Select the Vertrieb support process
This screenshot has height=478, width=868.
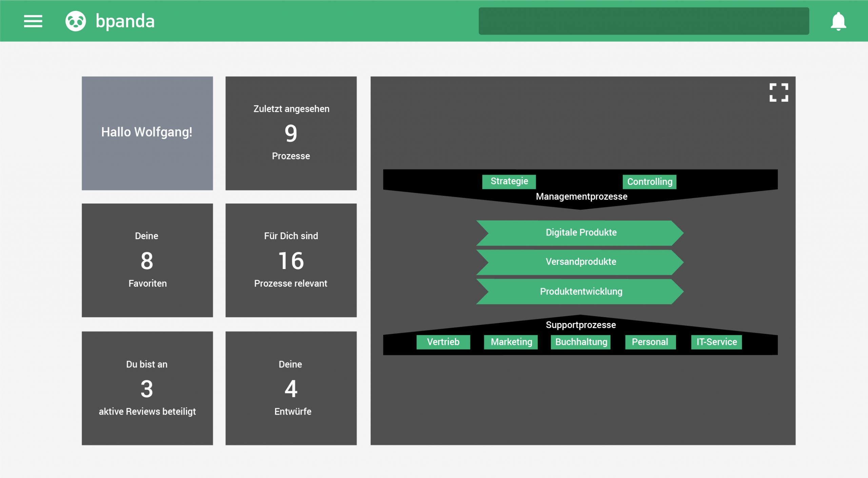pos(443,342)
